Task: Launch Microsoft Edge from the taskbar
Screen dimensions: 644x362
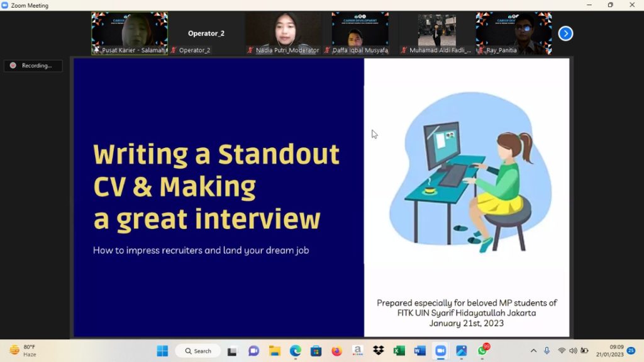Action: click(x=295, y=351)
